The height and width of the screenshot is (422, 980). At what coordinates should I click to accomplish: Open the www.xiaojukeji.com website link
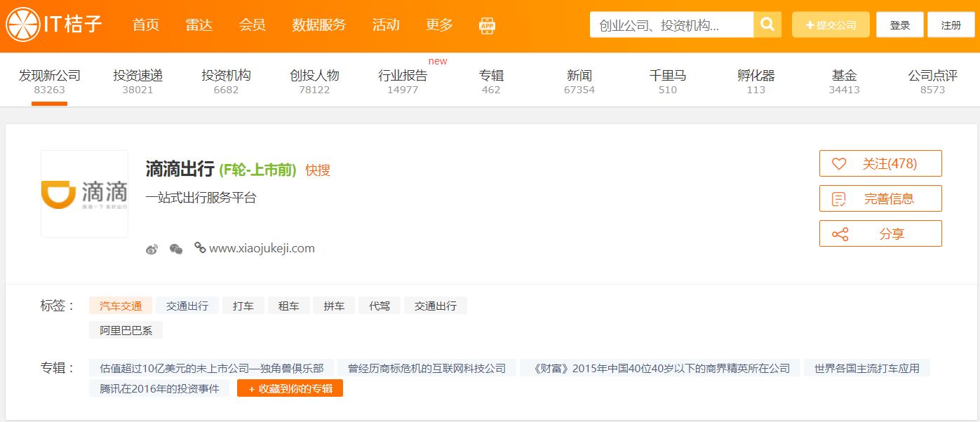(x=262, y=248)
